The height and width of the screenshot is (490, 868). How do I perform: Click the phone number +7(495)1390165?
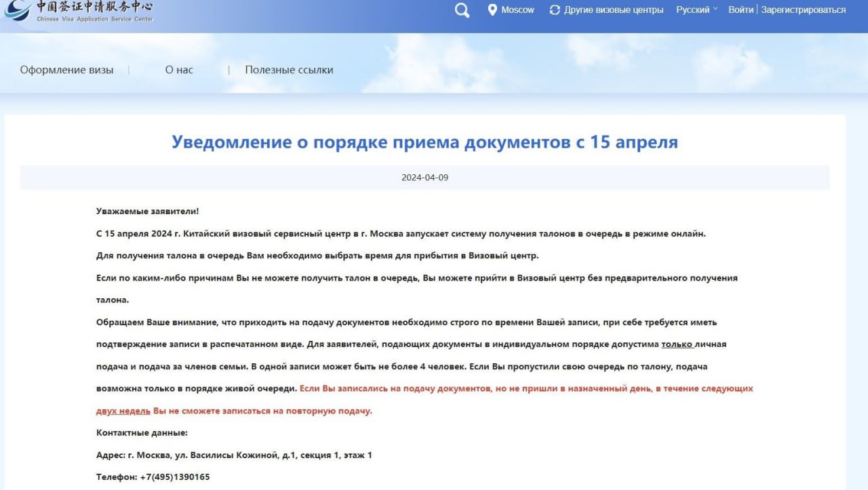point(175,477)
